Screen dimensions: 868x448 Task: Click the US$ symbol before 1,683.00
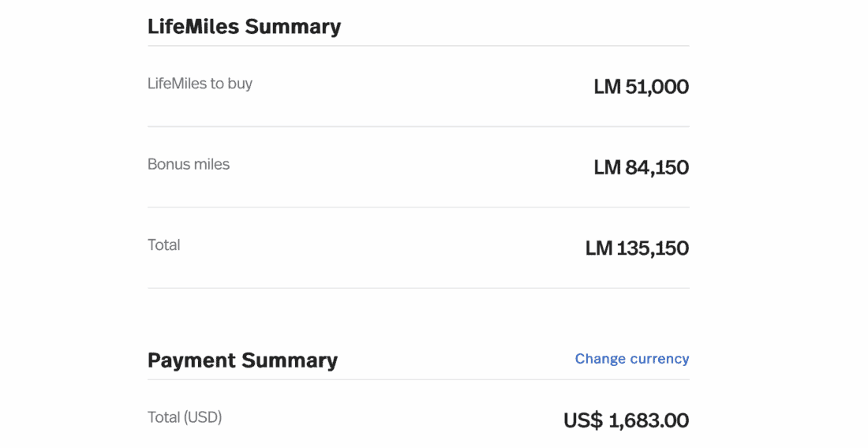point(583,420)
